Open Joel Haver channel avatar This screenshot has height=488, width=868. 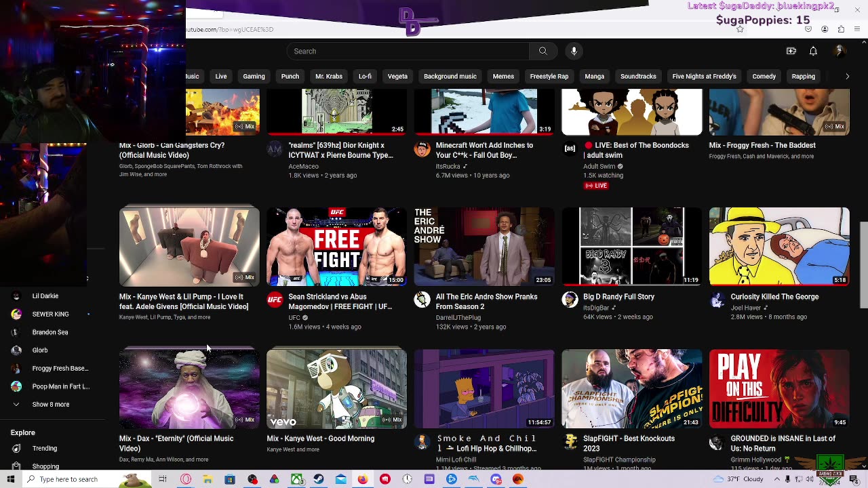(x=717, y=300)
